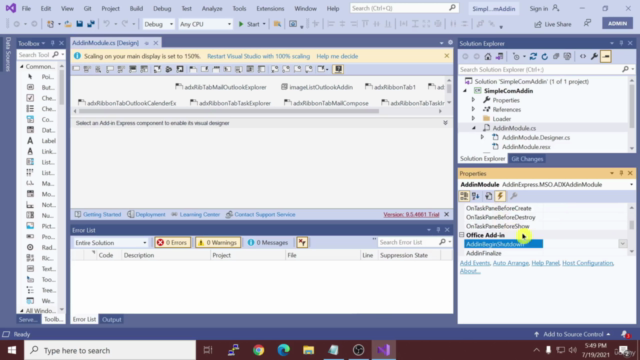Click the Help me decide link

pyautogui.click(x=337, y=56)
